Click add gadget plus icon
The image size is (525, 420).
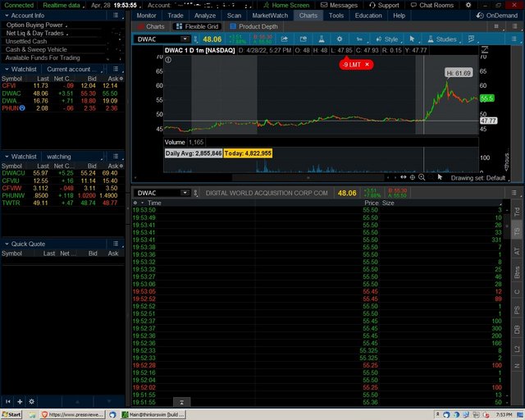coord(20,402)
